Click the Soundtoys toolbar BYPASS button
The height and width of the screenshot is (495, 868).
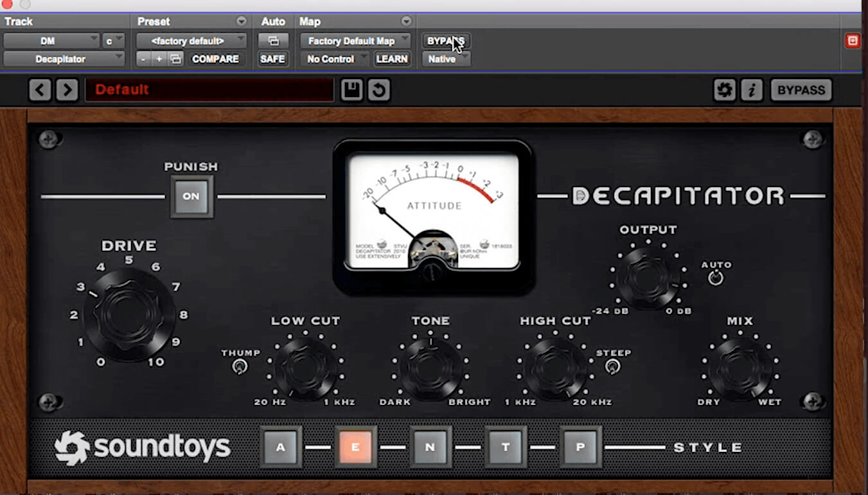click(801, 90)
